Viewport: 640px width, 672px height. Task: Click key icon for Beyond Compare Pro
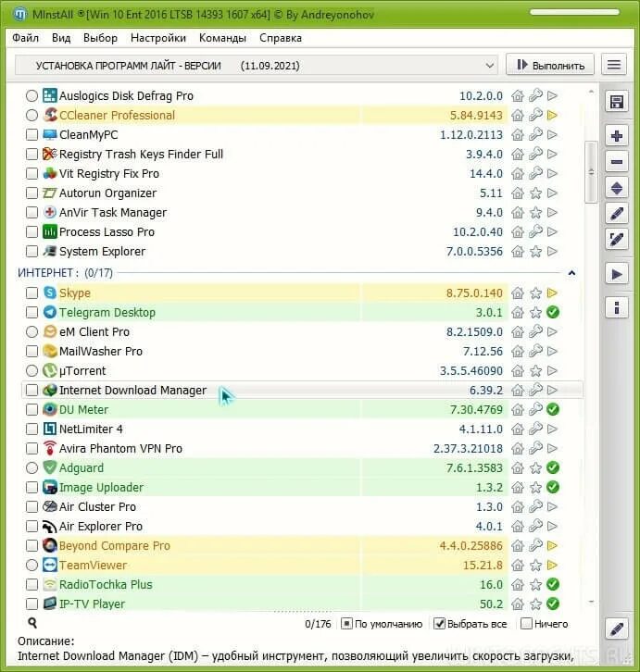535,545
